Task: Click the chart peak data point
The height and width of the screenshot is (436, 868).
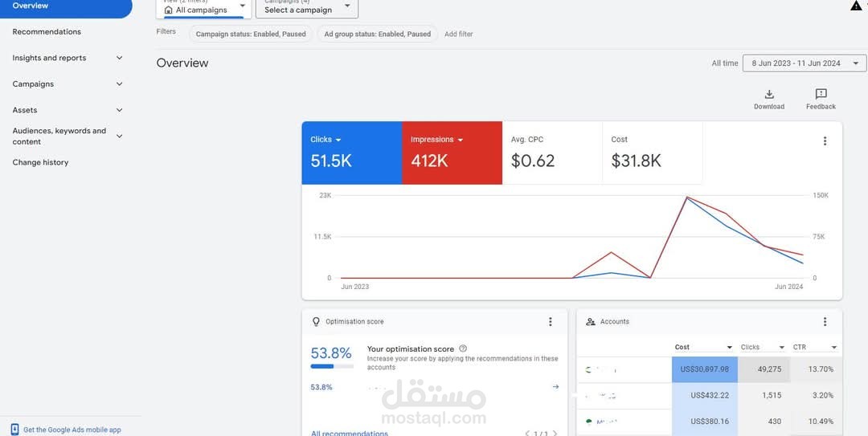Action: (687, 197)
